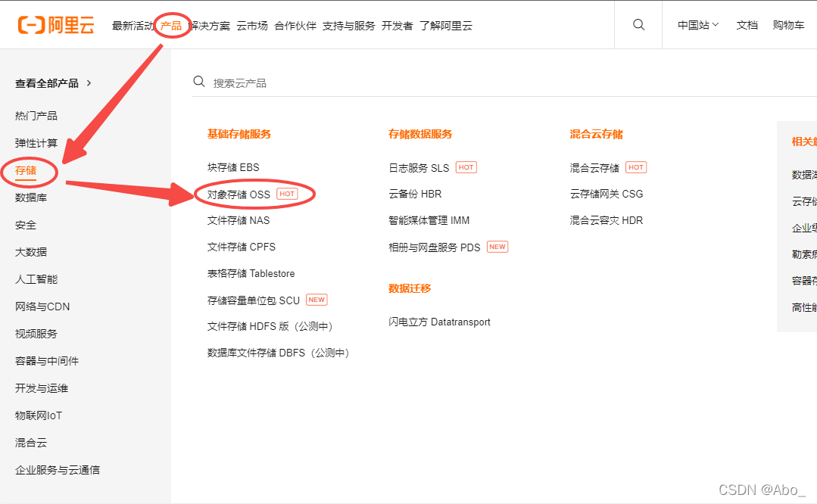Open search with the magnifier icon
The height and width of the screenshot is (504, 817).
pos(638,24)
